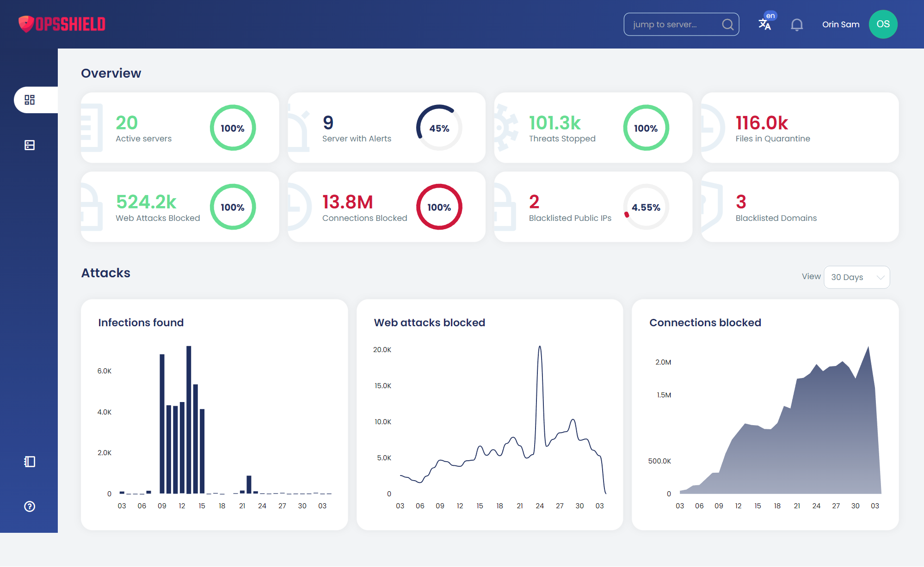Click the OpsShield logo

click(62, 24)
